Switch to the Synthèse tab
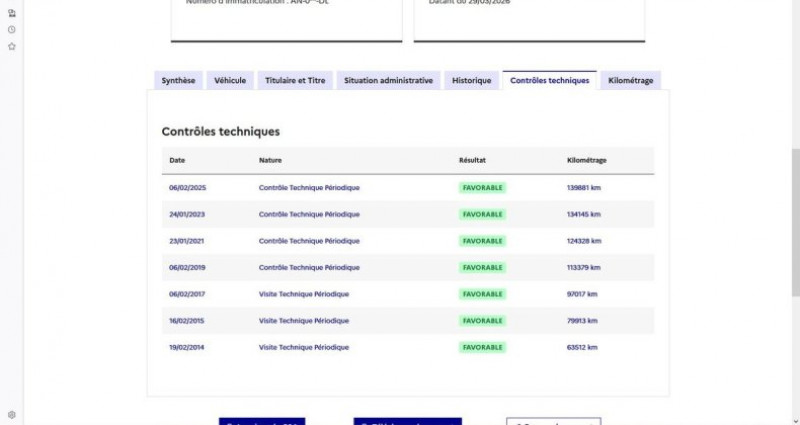The image size is (800, 425). tap(178, 80)
